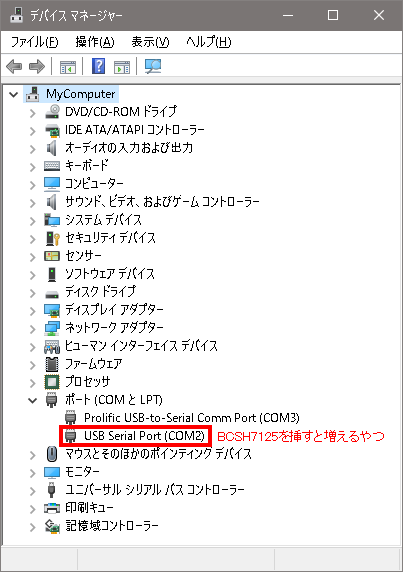Click the display adapter icon
Image resolution: width=403 pixels, height=572 pixels.
tap(52, 310)
